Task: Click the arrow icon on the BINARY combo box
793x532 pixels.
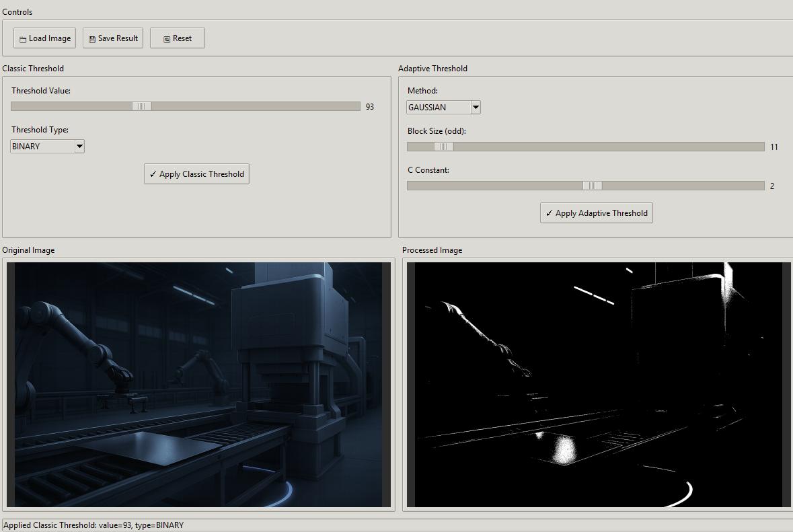Action: [x=79, y=146]
